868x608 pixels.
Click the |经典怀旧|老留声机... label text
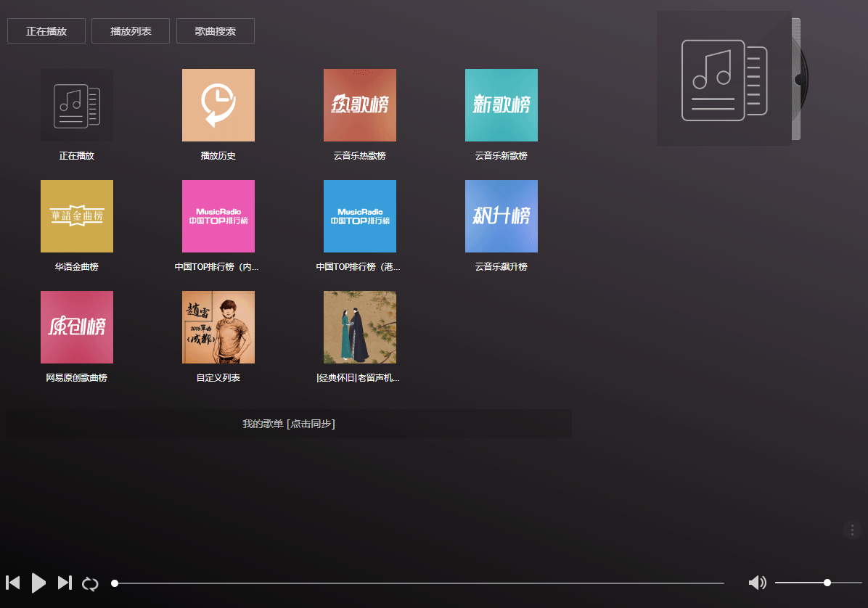[x=359, y=378]
